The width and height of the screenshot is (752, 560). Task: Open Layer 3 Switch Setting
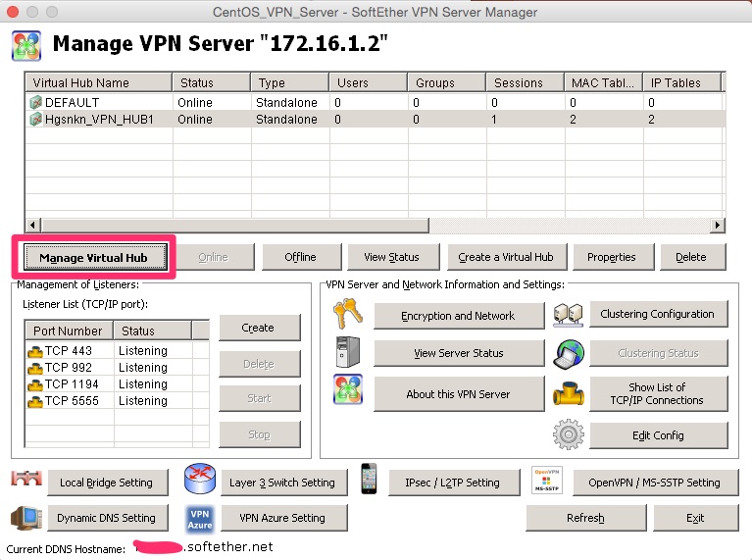[x=283, y=483]
